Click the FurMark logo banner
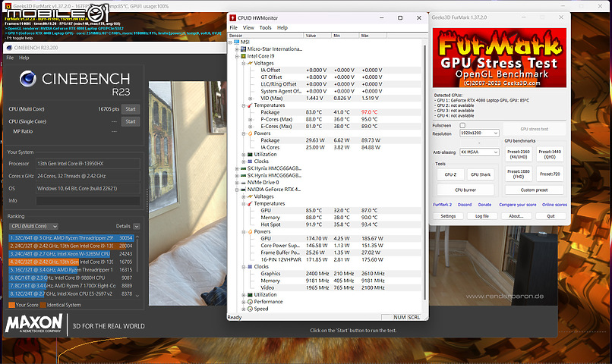The image size is (612, 364). click(x=499, y=58)
